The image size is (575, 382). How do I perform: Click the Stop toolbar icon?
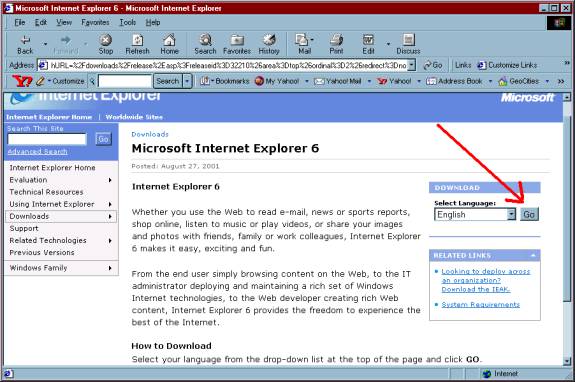[x=106, y=40]
